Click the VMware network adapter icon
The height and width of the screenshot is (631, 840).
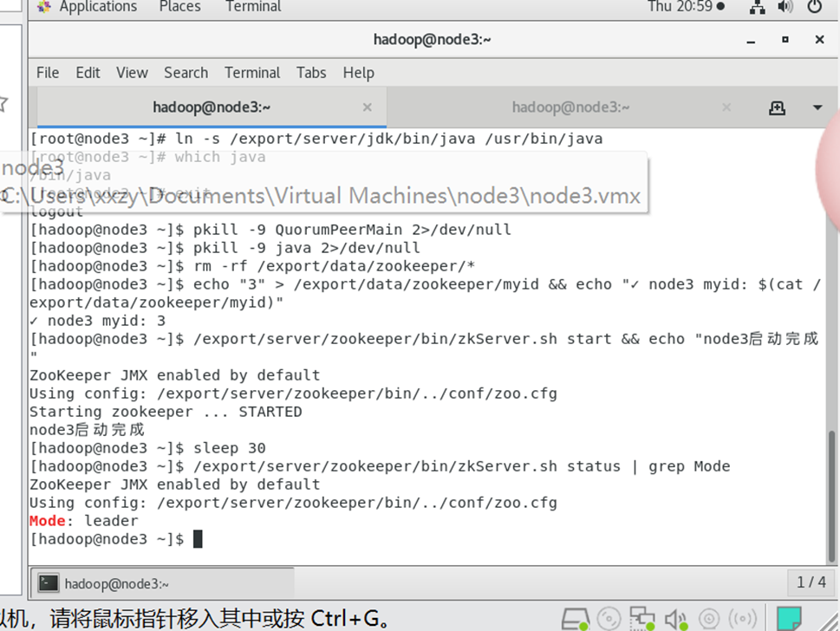pyautogui.click(x=642, y=619)
